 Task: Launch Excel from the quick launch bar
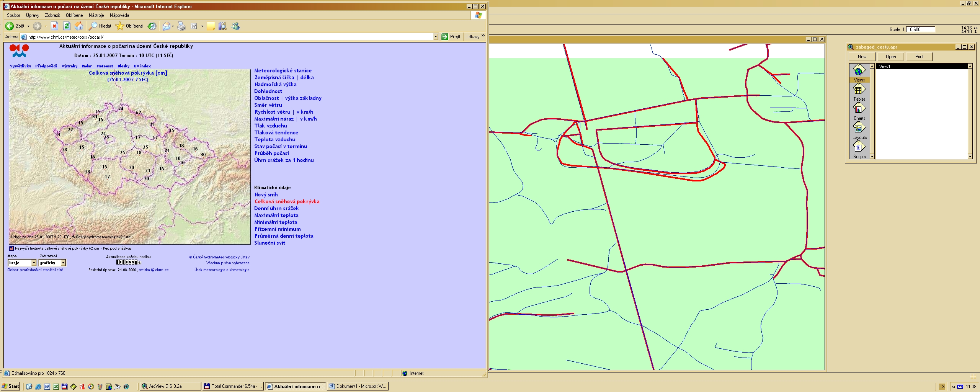(56, 387)
